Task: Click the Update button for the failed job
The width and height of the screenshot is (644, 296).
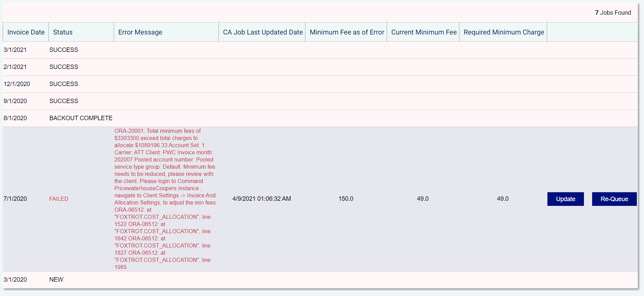Action: pos(565,199)
